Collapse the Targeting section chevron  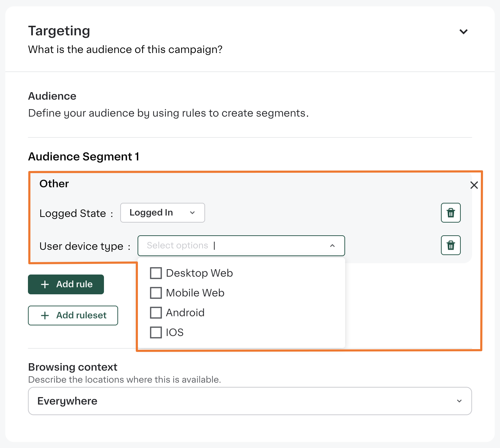click(463, 32)
